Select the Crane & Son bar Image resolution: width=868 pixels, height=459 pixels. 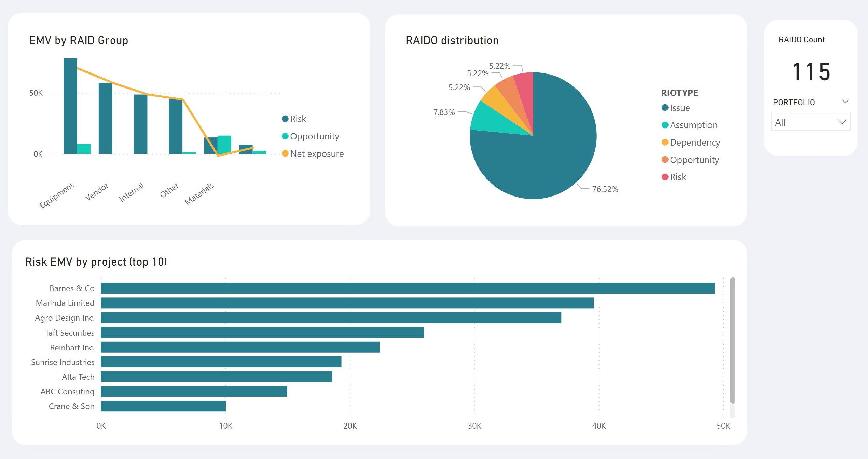(163, 406)
